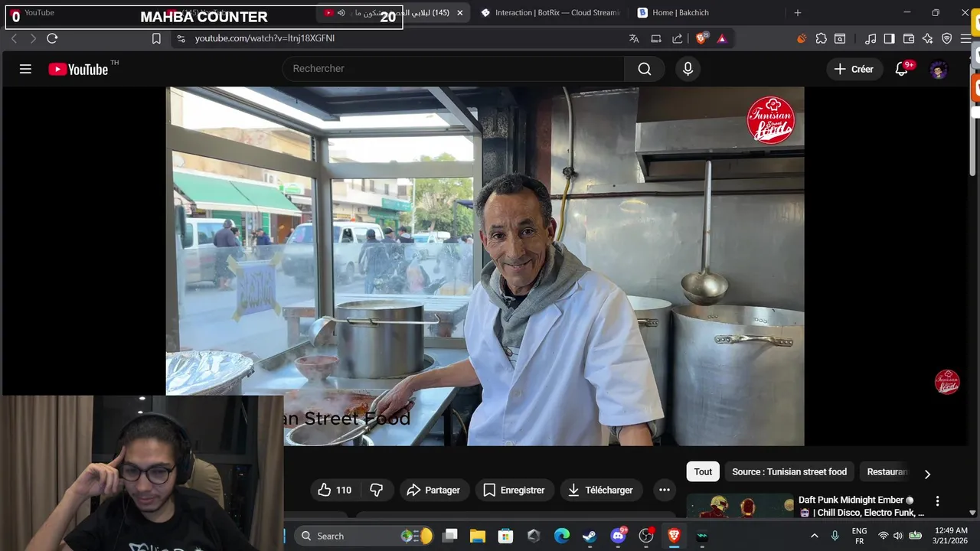Open Task View on the taskbar
The image size is (980, 551).
[450, 536]
